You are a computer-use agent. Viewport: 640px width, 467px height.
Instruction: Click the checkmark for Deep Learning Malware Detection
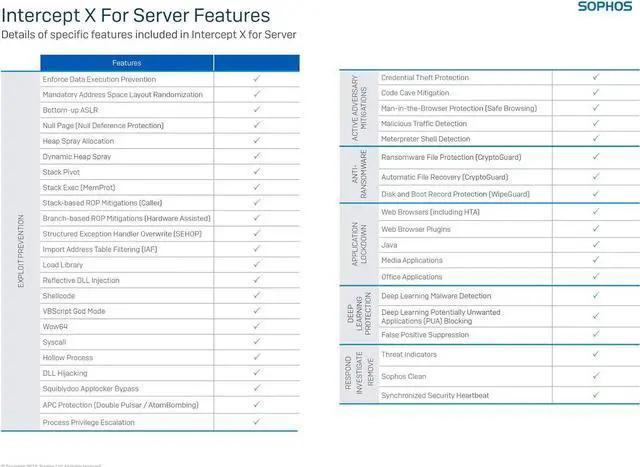tap(595, 296)
